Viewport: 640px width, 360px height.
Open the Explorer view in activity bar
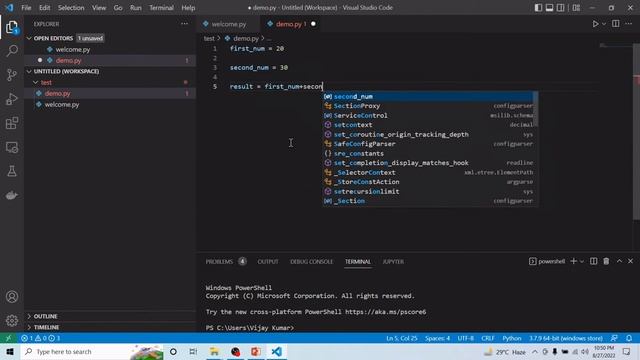(12, 27)
